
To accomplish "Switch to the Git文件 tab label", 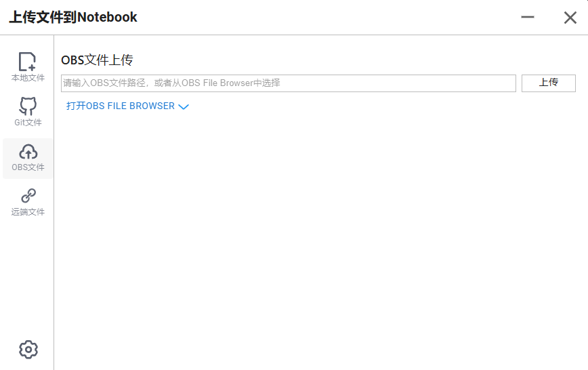I will point(28,123).
